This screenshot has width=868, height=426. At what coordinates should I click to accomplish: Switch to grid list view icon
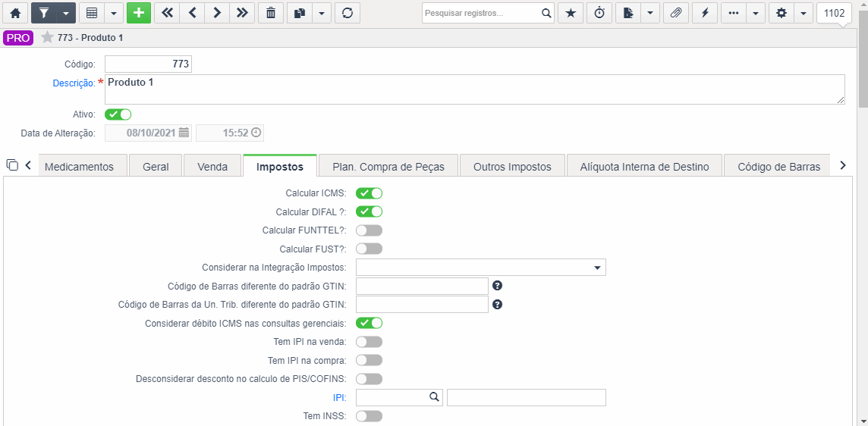(92, 13)
